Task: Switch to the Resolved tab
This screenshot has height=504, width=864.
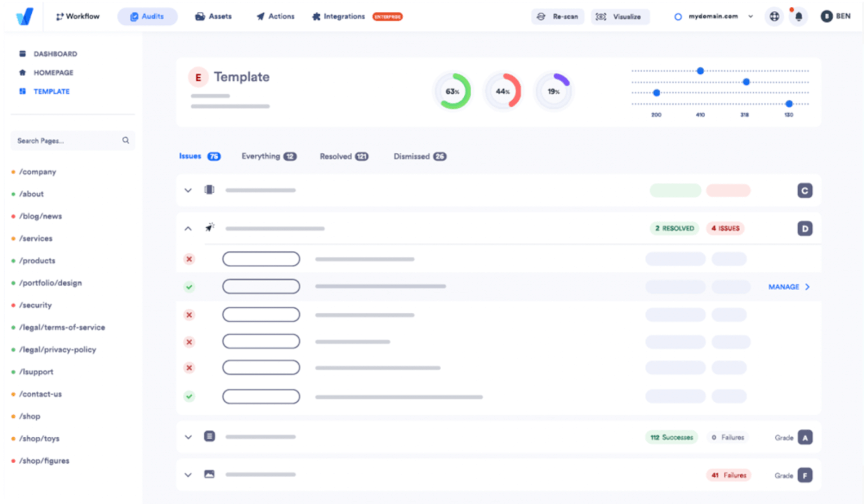Action: [343, 157]
